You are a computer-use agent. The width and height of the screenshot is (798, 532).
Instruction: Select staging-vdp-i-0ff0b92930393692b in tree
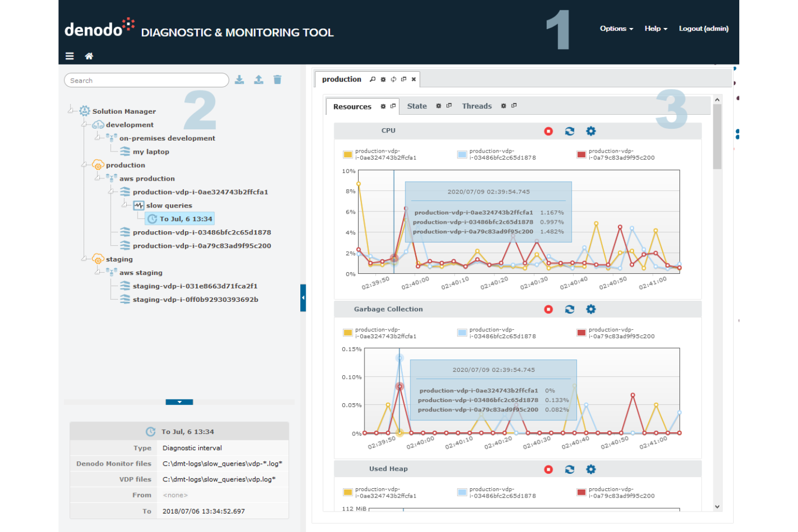(189, 300)
